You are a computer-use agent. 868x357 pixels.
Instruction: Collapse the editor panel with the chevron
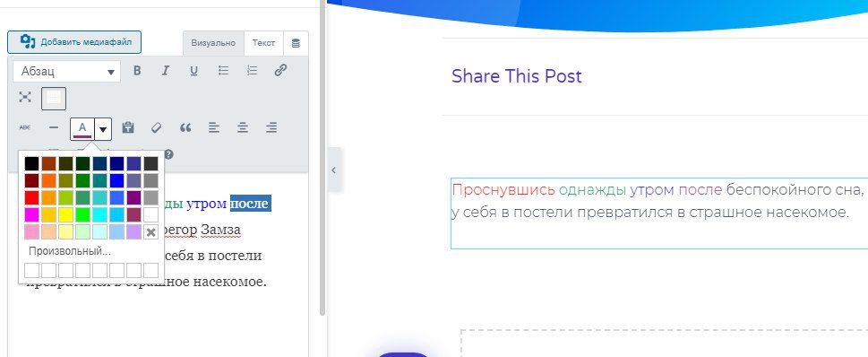334,170
